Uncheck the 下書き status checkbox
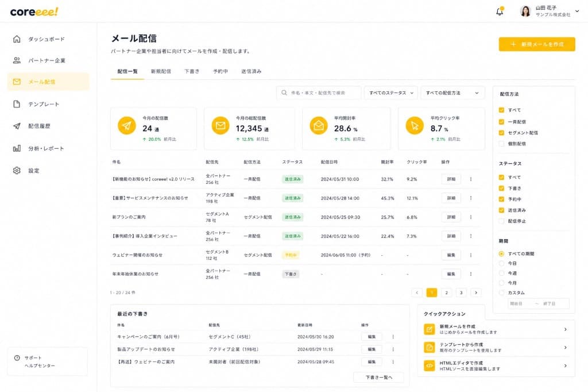 501,188
